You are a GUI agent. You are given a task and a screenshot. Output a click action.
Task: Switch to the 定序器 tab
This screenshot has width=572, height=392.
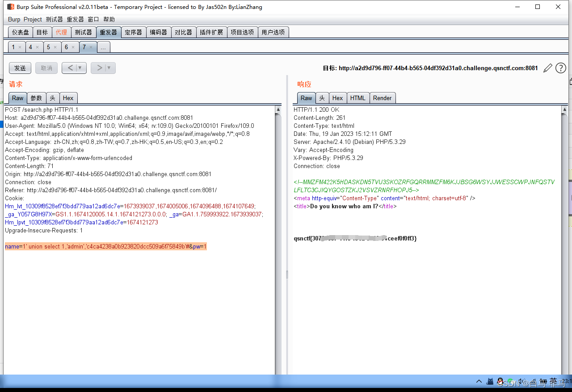pyautogui.click(x=133, y=32)
